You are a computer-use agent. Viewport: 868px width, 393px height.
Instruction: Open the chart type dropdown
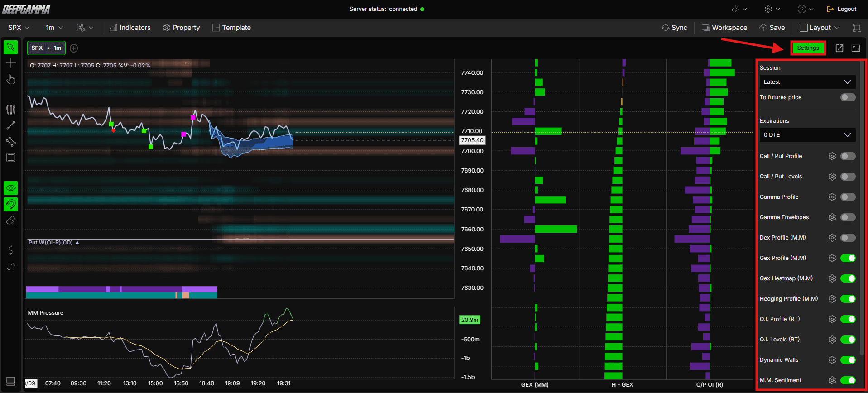[85, 28]
